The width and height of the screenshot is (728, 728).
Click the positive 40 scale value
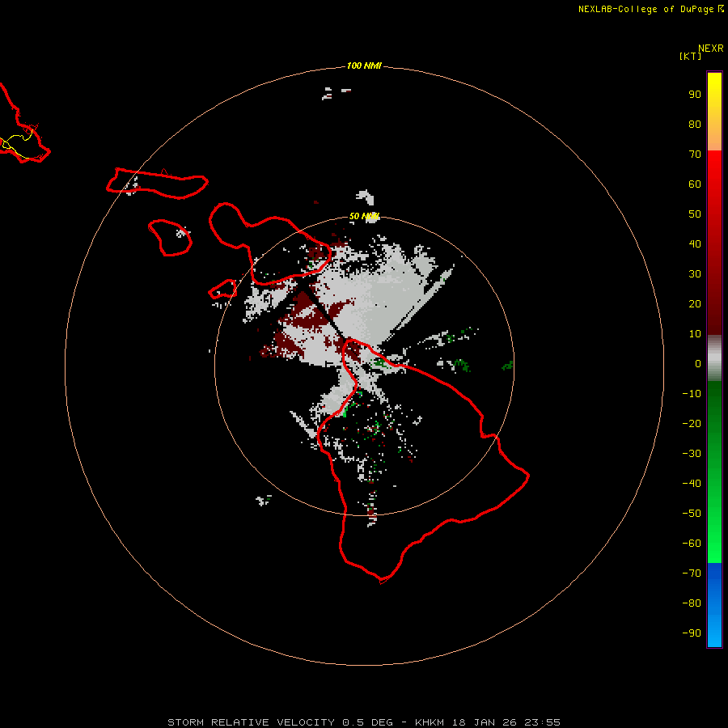point(695,243)
